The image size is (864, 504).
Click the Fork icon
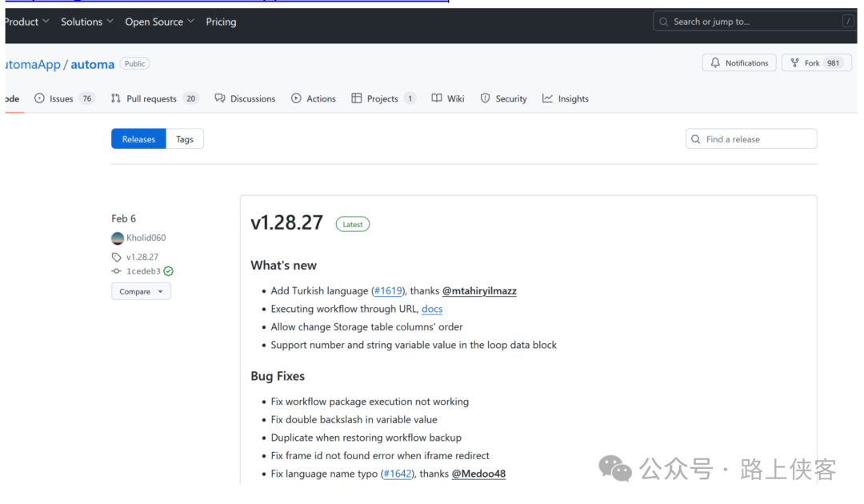coord(794,62)
